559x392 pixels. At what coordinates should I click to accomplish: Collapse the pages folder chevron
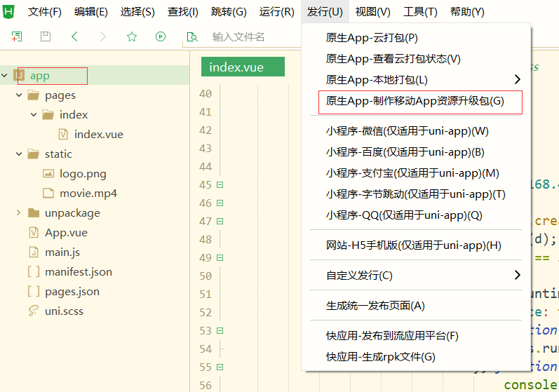point(19,95)
